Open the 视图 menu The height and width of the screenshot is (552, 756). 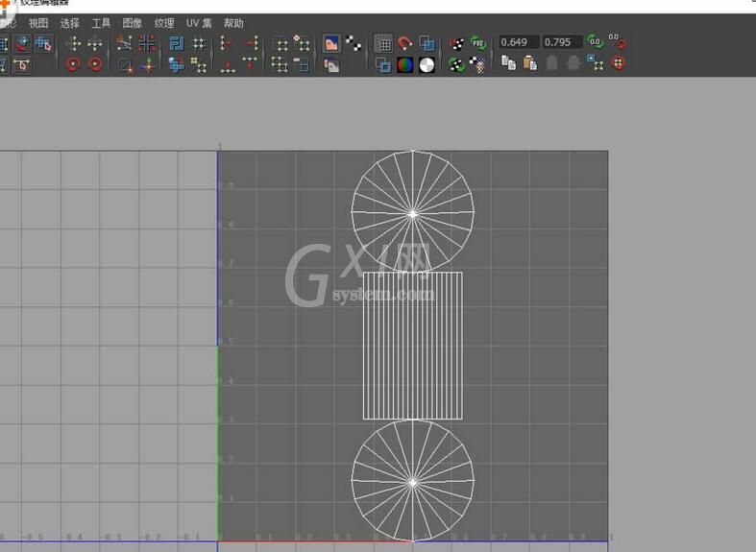pyautogui.click(x=38, y=23)
